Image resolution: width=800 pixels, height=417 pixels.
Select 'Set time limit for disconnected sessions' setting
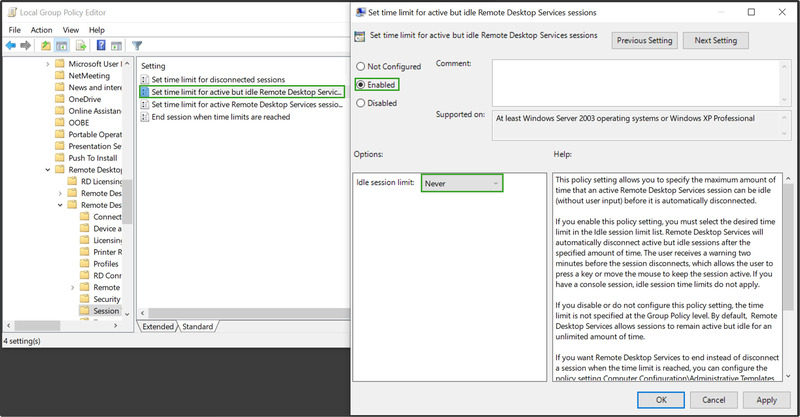coord(218,80)
